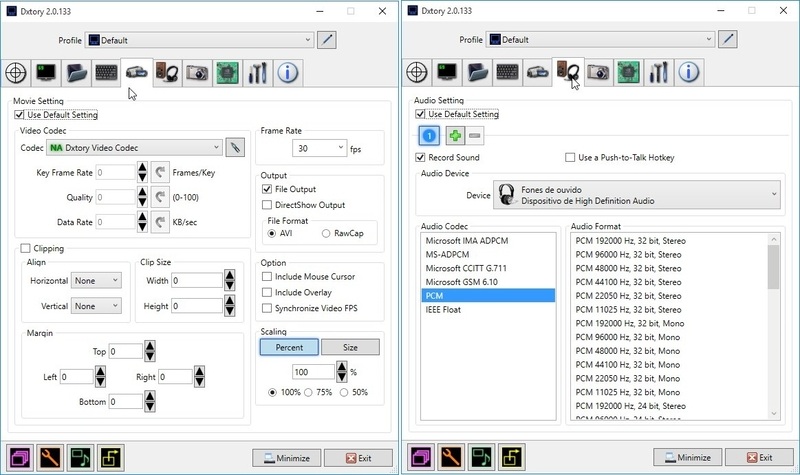Click the screenshot camera tab icon in right window
The height and width of the screenshot is (475, 800).
point(599,73)
